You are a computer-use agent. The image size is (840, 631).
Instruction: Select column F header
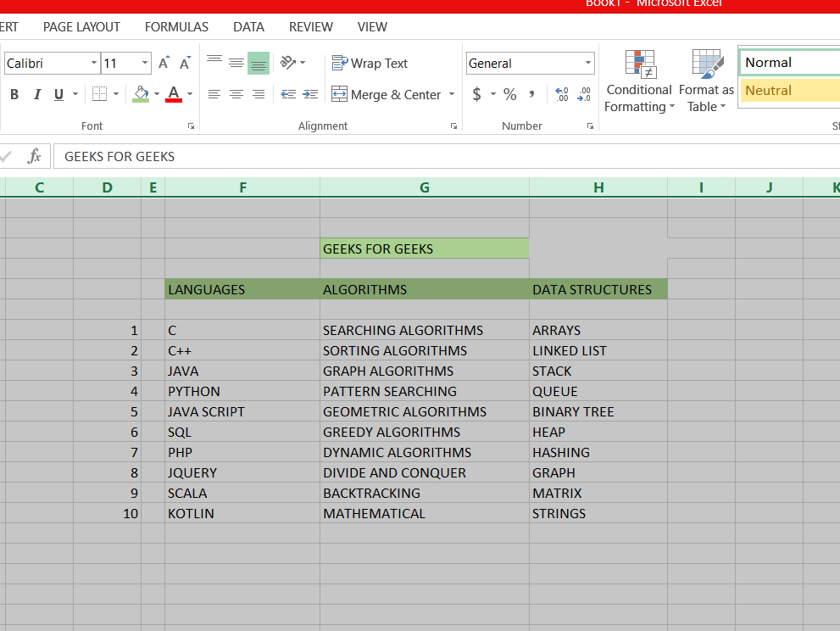(242, 187)
